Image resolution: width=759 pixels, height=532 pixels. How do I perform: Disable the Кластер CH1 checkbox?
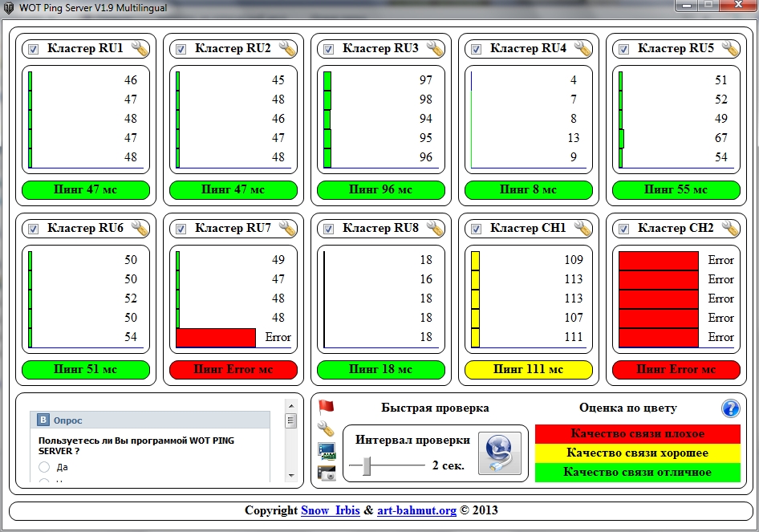[476, 229]
